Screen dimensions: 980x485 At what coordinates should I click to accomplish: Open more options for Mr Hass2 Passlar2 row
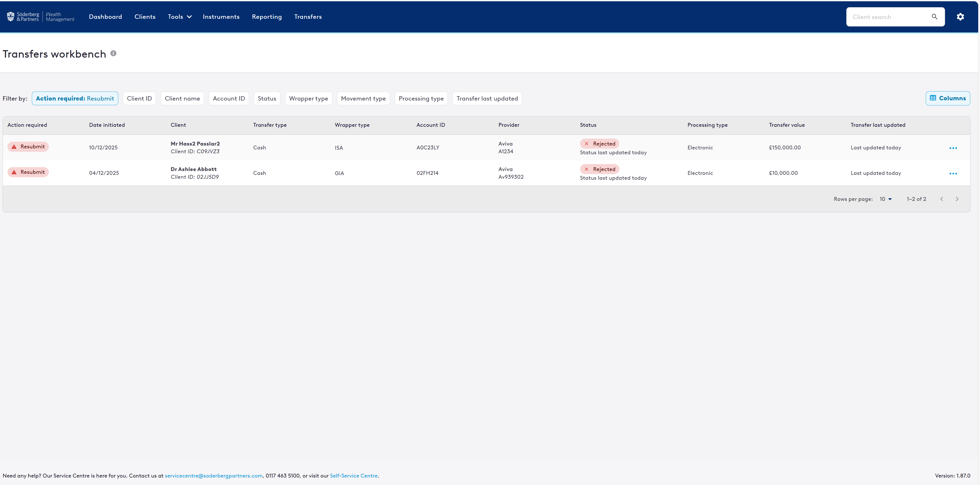point(952,148)
